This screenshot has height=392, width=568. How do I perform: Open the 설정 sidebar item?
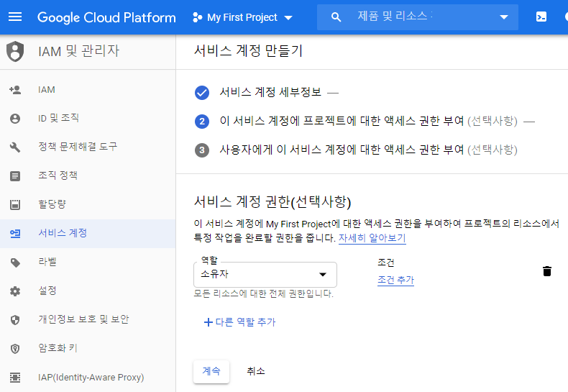pyautogui.click(x=88, y=291)
